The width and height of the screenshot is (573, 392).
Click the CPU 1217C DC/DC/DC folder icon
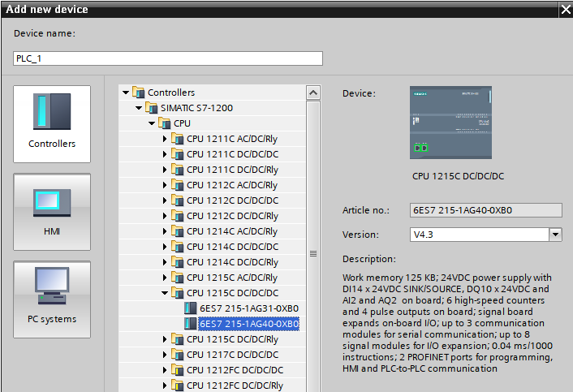(x=177, y=355)
